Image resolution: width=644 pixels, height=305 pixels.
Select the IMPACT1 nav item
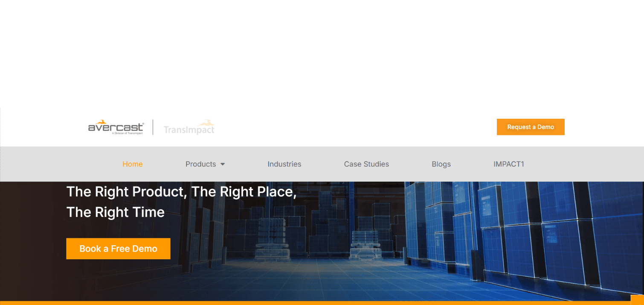pyautogui.click(x=509, y=164)
